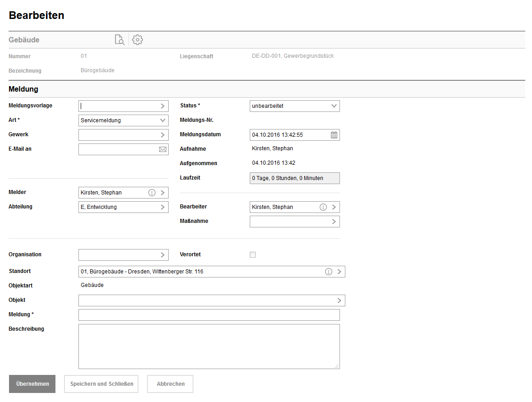The width and height of the screenshot is (532, 402).
Task: Open the Maßnahme selection arrow
Action: [334, 222]
